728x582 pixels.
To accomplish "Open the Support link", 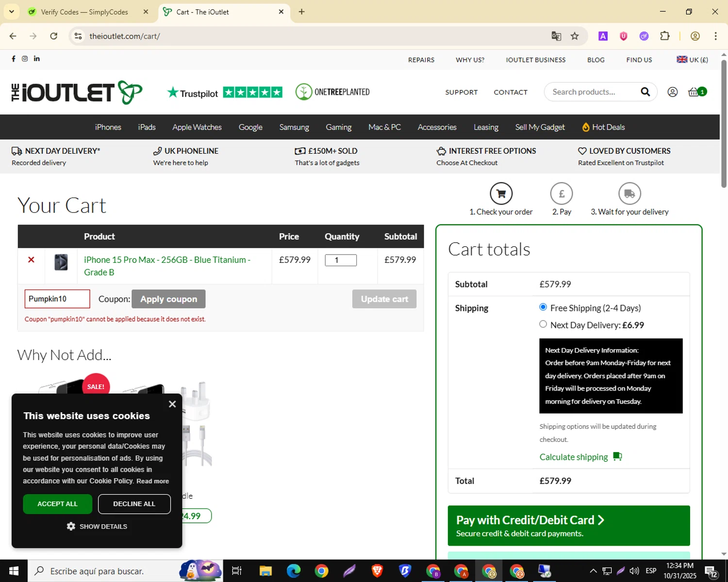I will (x=462, y=92).
